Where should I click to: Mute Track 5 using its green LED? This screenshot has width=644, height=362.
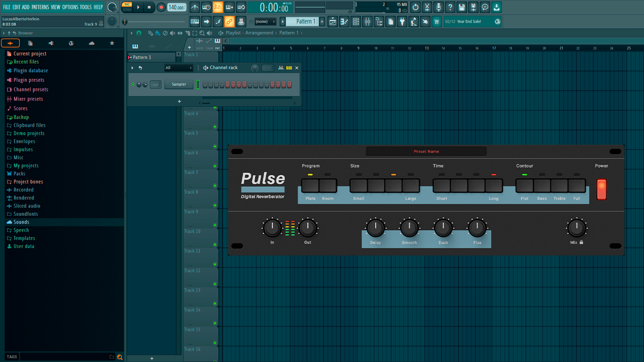click(215, 147)
